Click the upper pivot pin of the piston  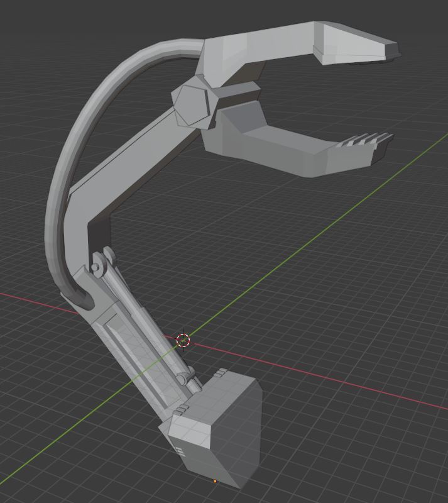[96, 267]
